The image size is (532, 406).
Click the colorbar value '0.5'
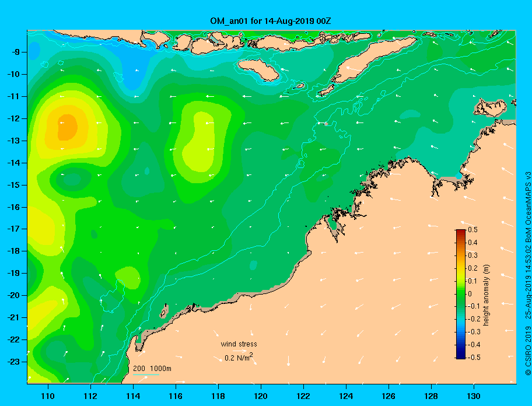473,230
